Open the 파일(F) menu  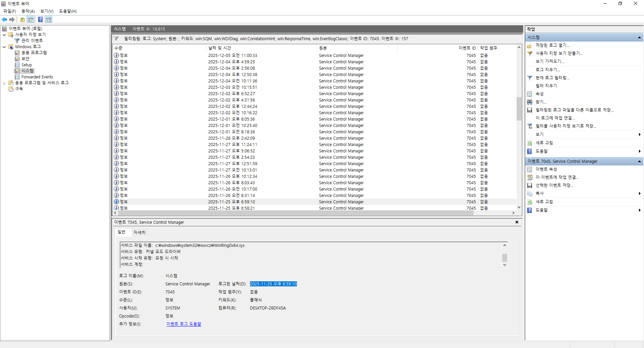point(10,11)
